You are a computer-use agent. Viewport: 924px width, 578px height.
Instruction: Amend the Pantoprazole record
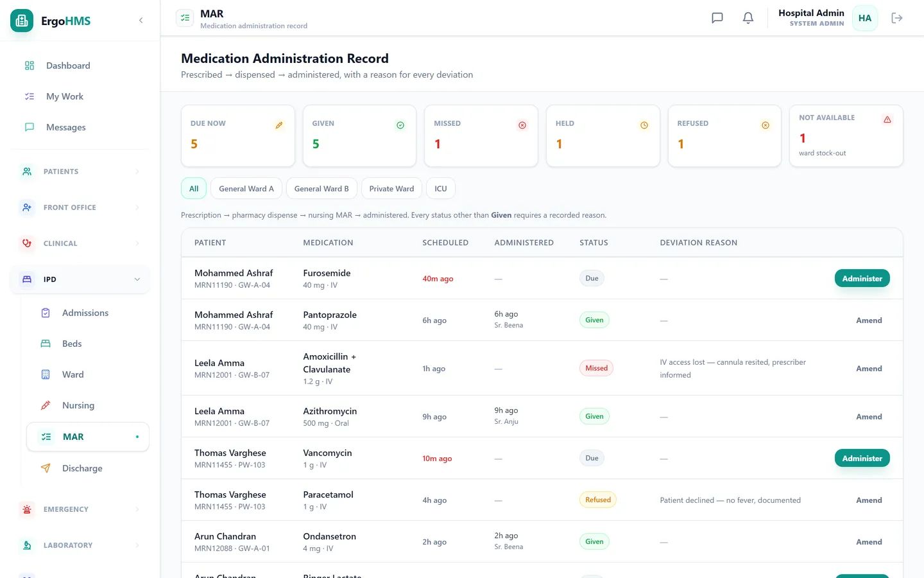pyautogui.click(x=869, y=320)
